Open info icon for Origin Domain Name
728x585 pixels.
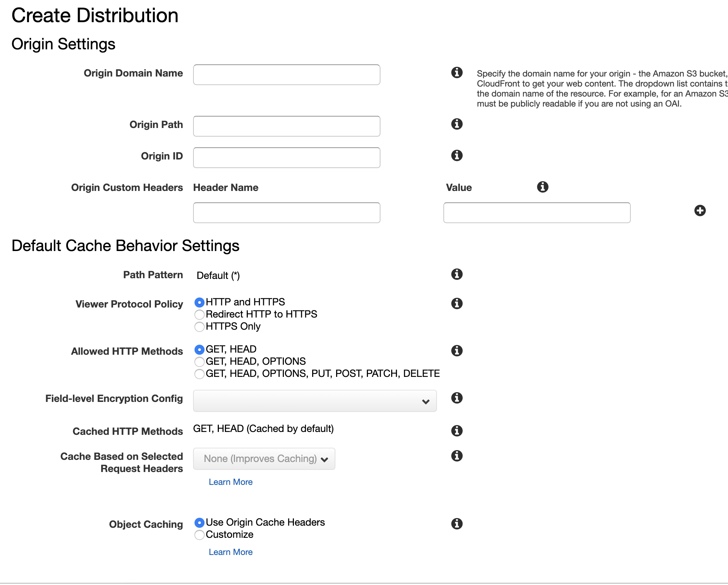click(457, 73)
